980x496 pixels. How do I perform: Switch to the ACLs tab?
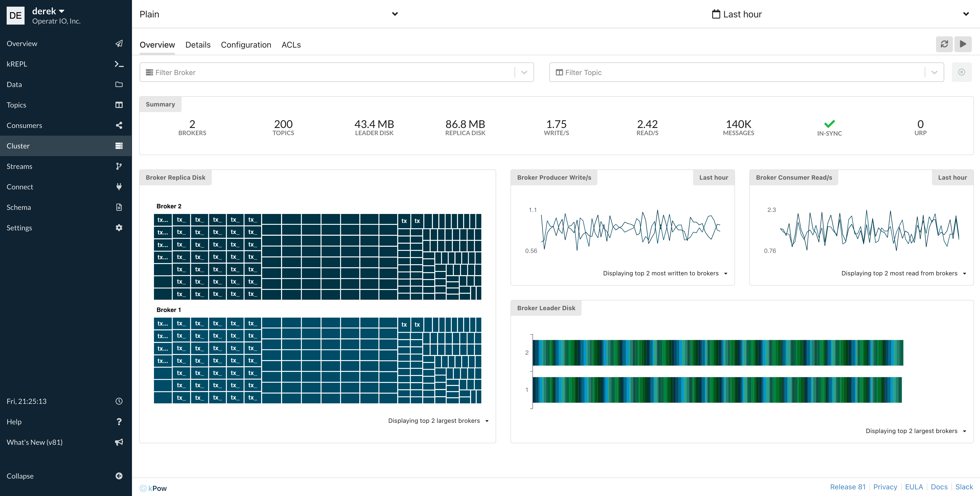coord(291,45)
